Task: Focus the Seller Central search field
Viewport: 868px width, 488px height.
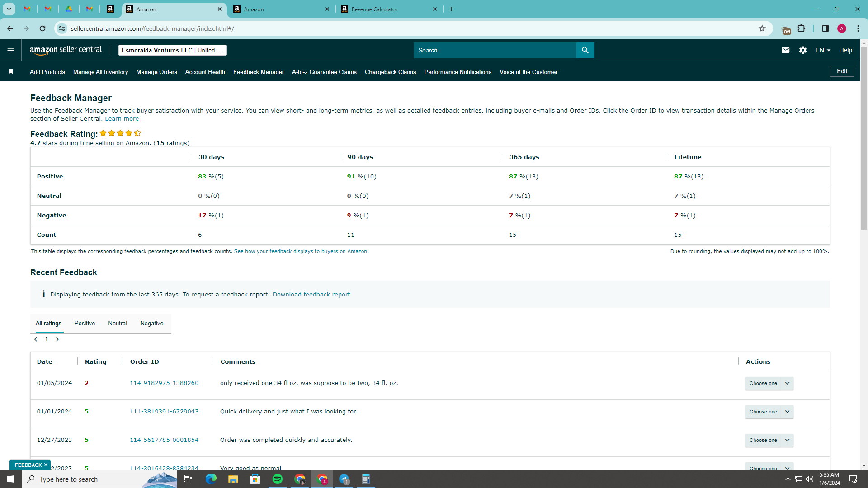Action: coord(495,50)
